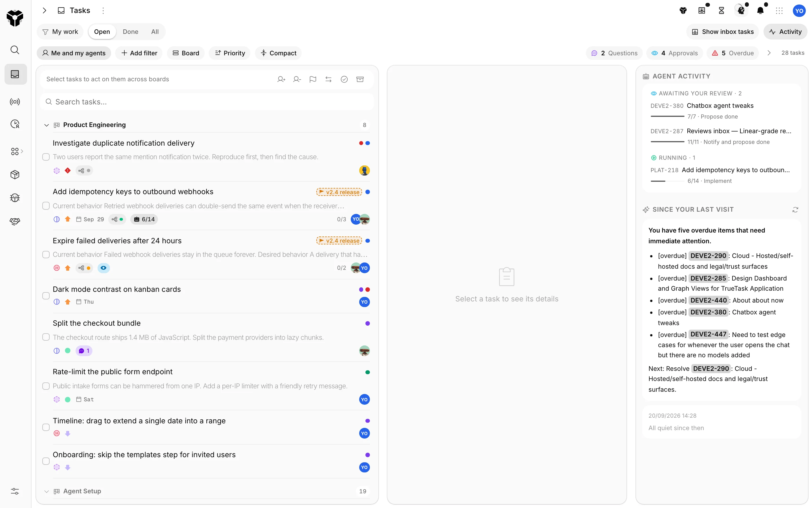
Task: Check the Investigate duplicate notification delivery task
Action: coord(46,157)
